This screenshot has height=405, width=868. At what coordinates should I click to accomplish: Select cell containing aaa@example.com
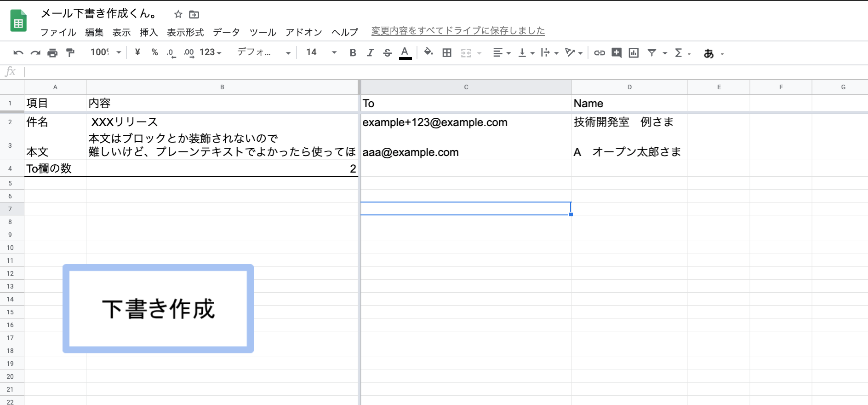(x=466, y=145)
